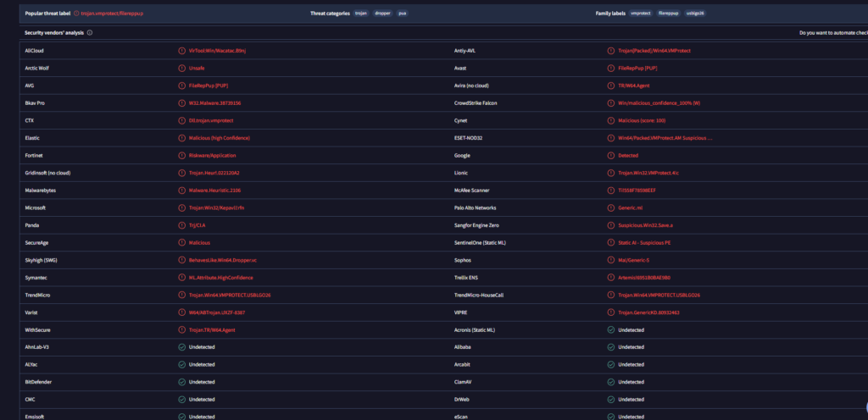Viewport: 868px width, 420px height.
Task: Click the alert icon in AliCloud row
Action: click(181, 50)
